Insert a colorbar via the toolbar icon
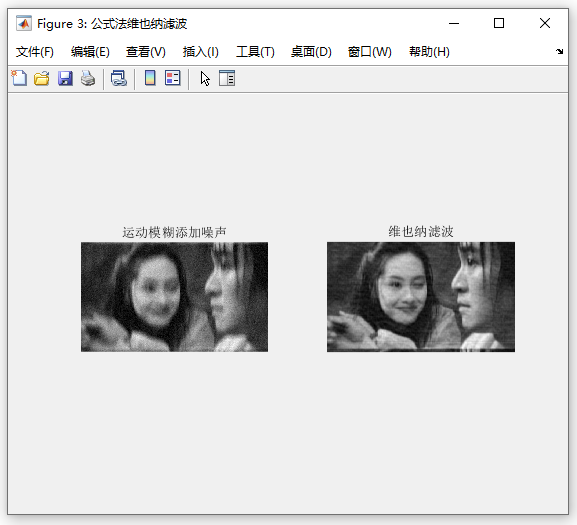This screenshot has width=577, height=525. tap(150, 78)
